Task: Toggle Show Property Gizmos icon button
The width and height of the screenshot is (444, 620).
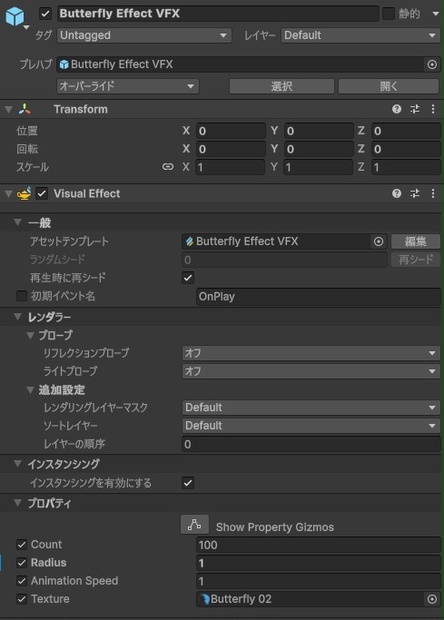Action: coord(195,525)
